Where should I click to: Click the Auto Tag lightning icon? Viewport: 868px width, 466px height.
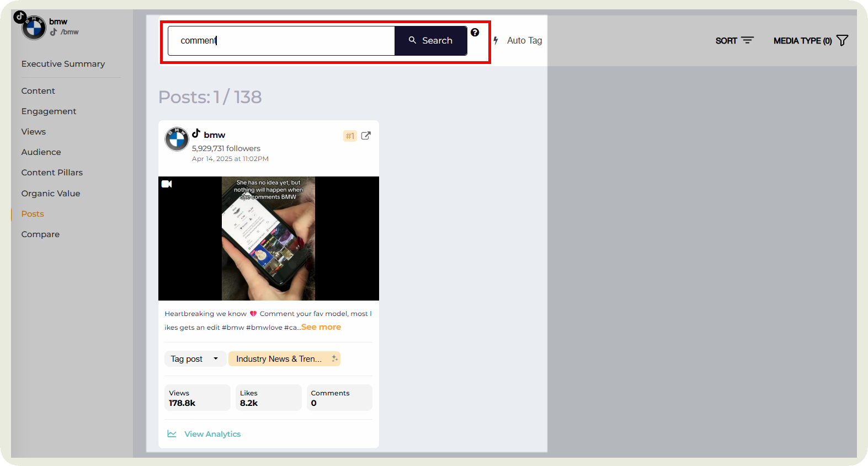[496, 40]
